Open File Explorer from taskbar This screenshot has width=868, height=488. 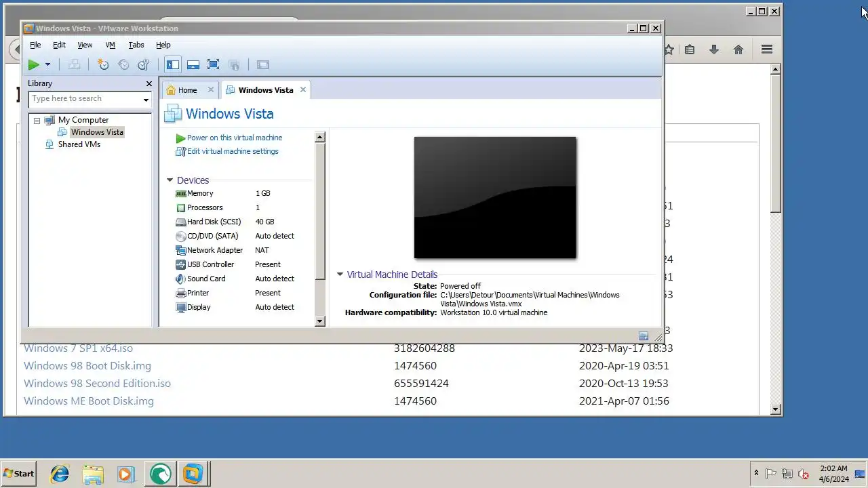pyautogui.click(x=93, y=474)
